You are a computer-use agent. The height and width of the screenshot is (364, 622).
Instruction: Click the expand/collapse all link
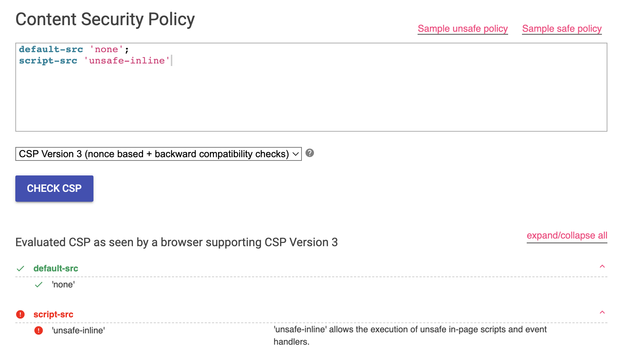pos(567,236)
